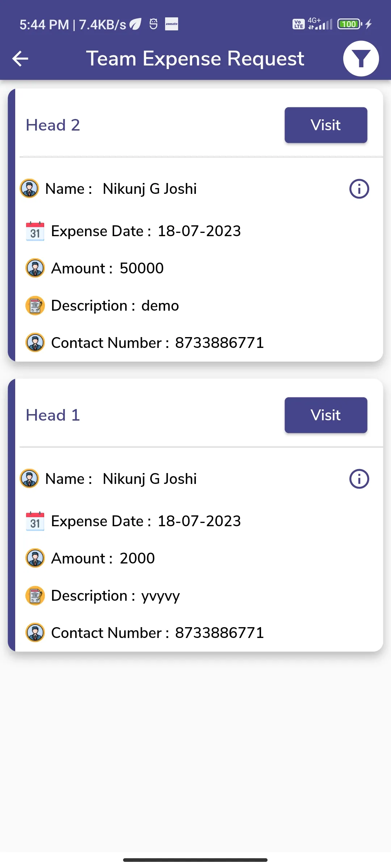Open info icon on Head 1 card

(x=359, y=479)
